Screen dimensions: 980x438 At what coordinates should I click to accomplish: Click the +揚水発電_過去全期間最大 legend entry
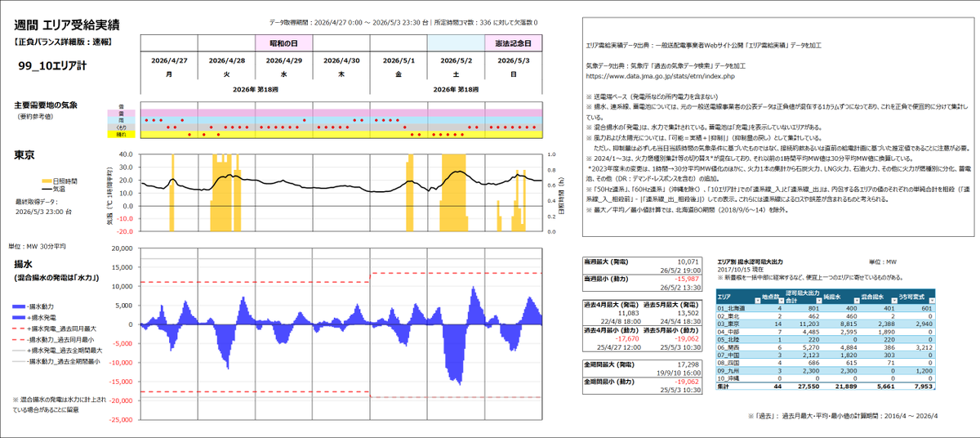[x=57, y=350]
